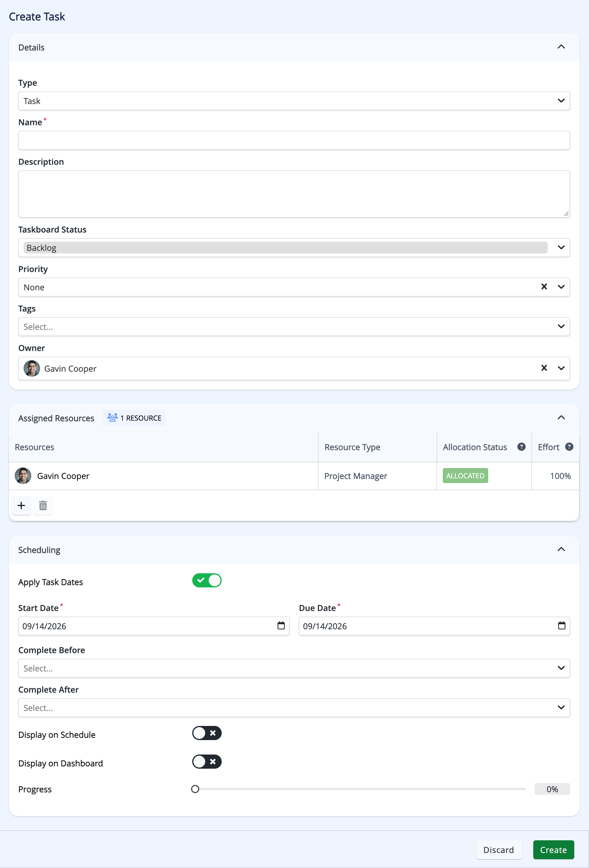
Task: Click the delete resource trash icon
Action: coord(43,505)
